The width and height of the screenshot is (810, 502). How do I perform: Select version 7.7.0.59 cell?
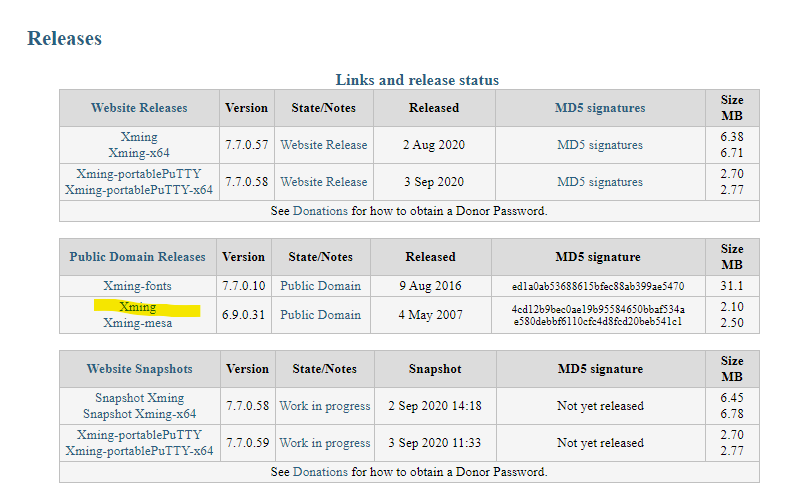point(247,443)
